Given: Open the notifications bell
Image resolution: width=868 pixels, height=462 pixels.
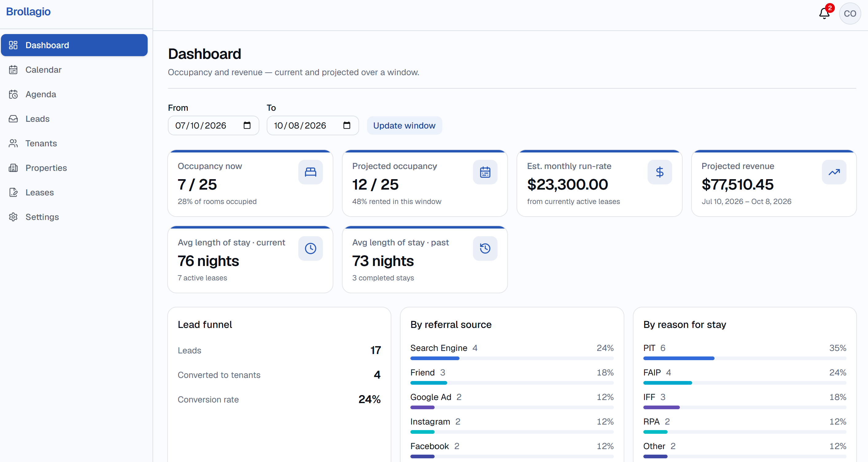Looking at the screenshot, I should [x=824, y=13].
